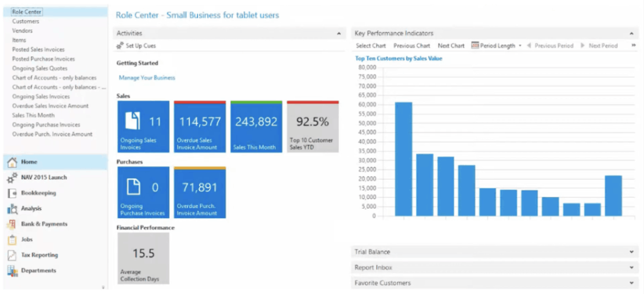Expand the Report Inbox section

coord(631,268)
